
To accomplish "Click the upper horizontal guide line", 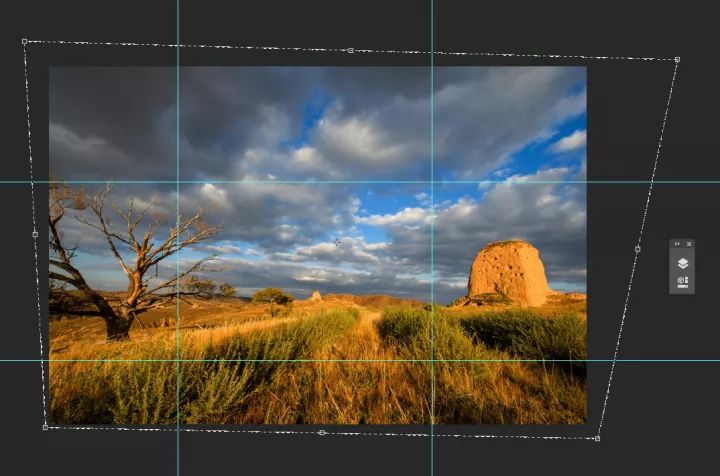I will click(x=300, y=182).
